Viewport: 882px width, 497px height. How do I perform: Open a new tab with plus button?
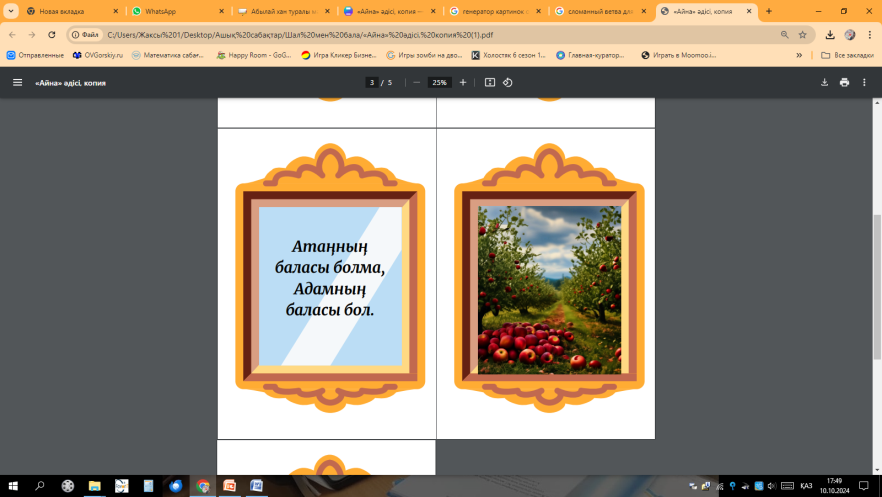coord(768,11)
